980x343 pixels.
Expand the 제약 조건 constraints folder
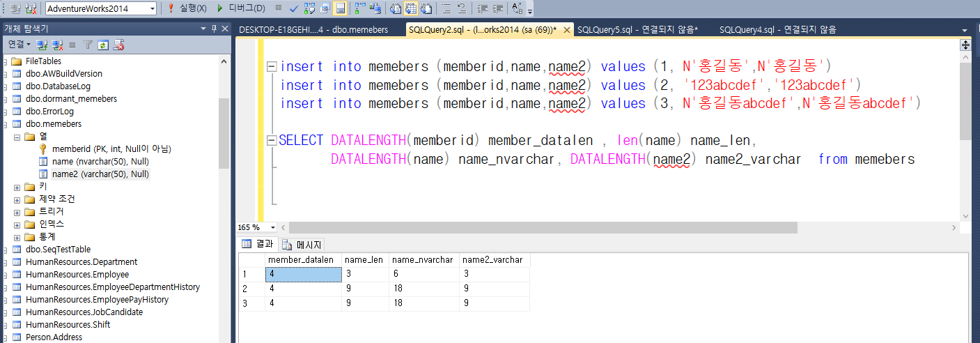17,199
